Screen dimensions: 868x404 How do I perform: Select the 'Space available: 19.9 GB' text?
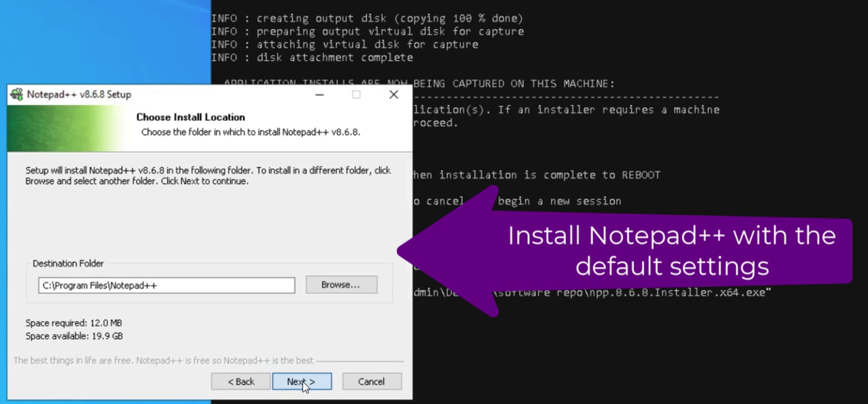(74, 336)
